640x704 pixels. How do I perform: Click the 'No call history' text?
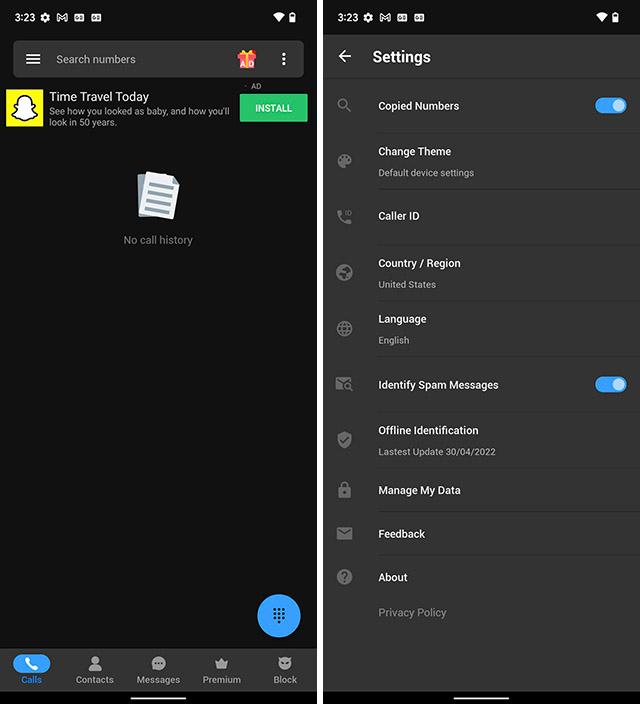point(158,240)
